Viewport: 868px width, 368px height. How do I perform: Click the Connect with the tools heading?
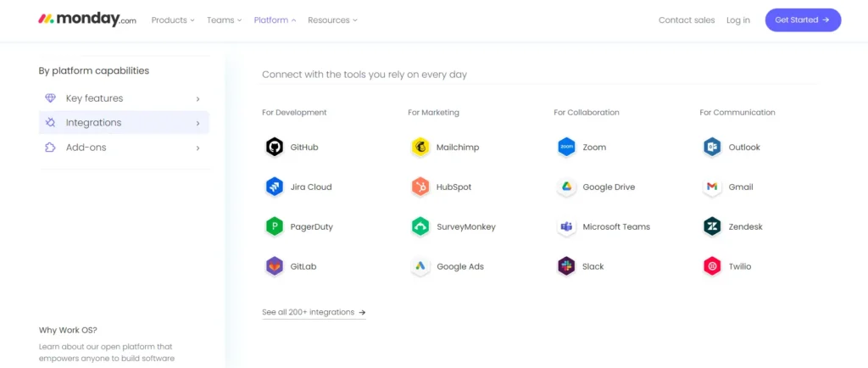point(364,74)
